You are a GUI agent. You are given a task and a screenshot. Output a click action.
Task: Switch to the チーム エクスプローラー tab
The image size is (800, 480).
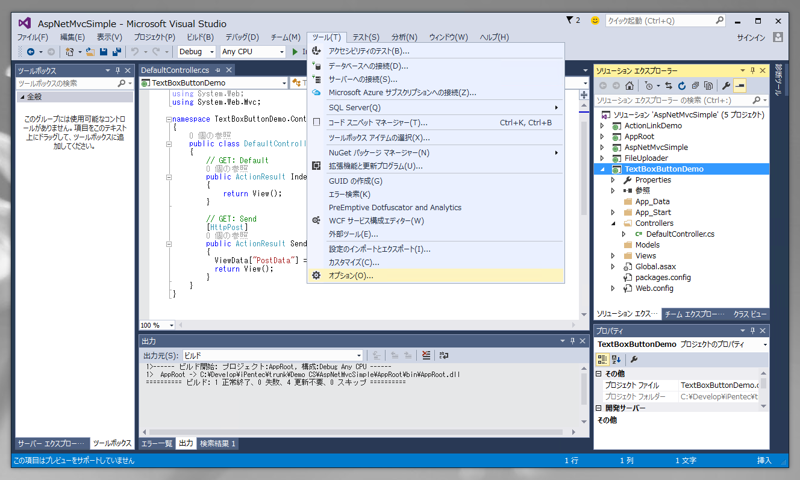pyautogui.click(x=694, y=314)
